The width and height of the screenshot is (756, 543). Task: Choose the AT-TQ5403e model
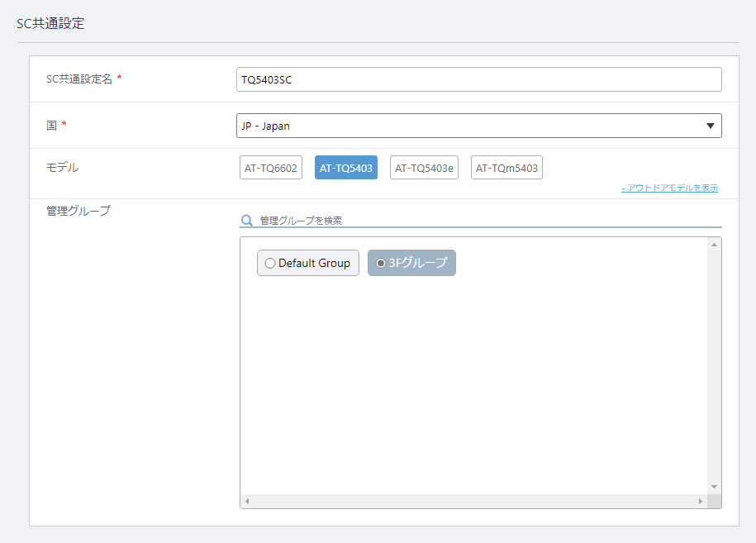(424, 168)
